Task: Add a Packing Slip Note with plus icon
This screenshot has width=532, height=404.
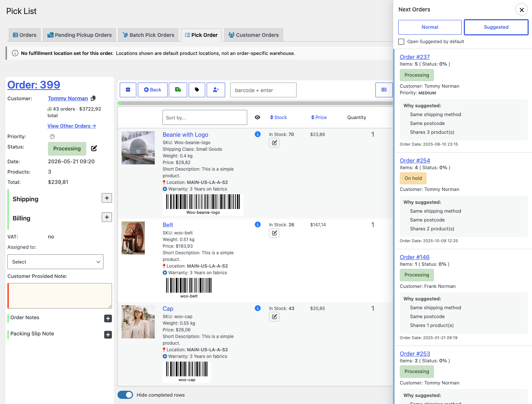Action: (x=108, y=335)
